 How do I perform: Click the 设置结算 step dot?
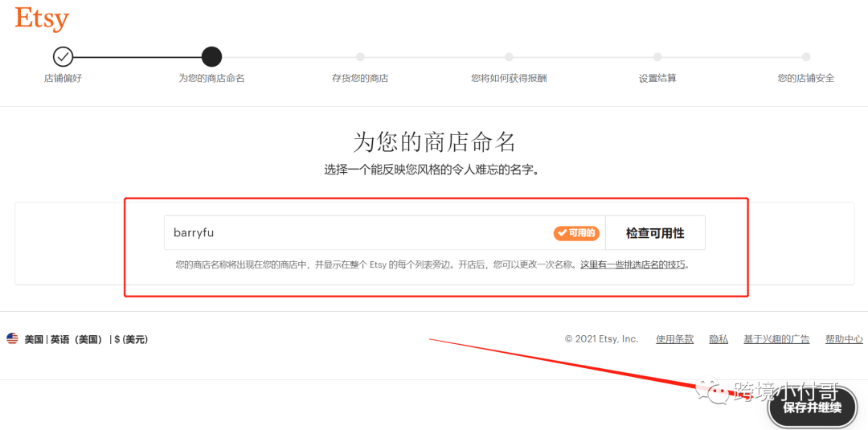657,56
